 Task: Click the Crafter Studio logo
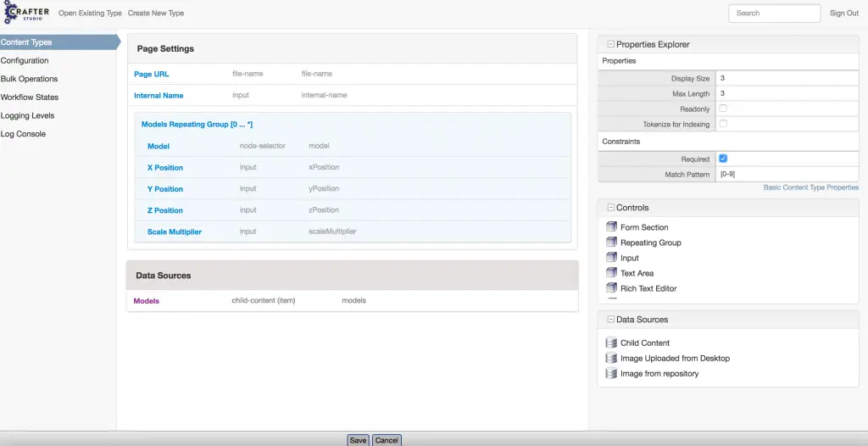(26, 13)
